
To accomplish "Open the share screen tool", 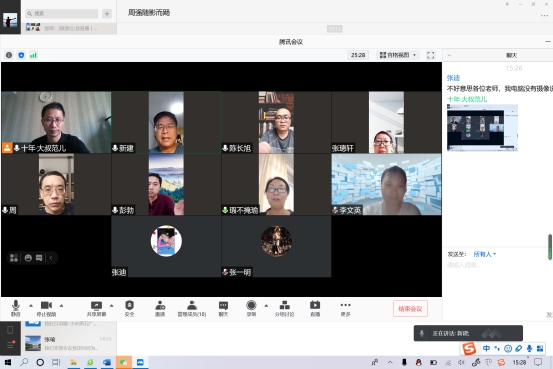I will tap(96, 308).
